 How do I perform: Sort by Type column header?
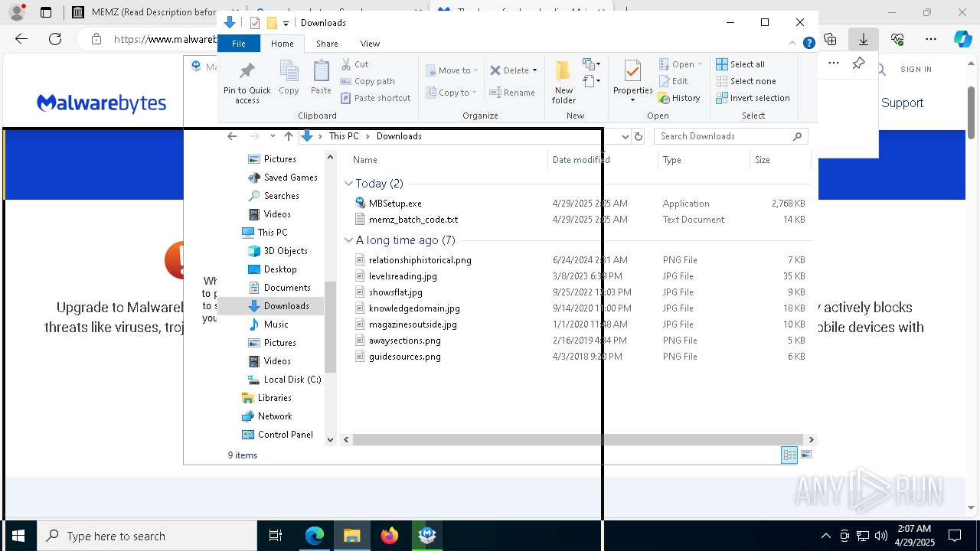pyautogui.click(x=704, y=160)
